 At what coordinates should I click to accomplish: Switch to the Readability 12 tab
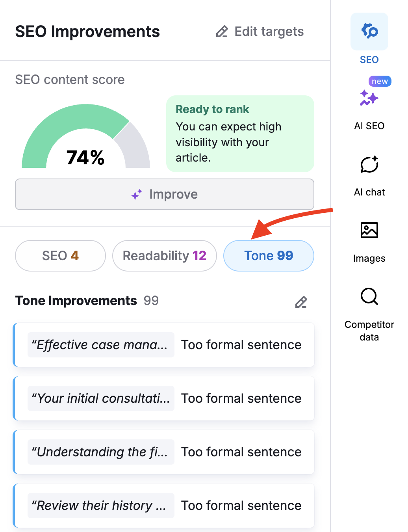164,255
